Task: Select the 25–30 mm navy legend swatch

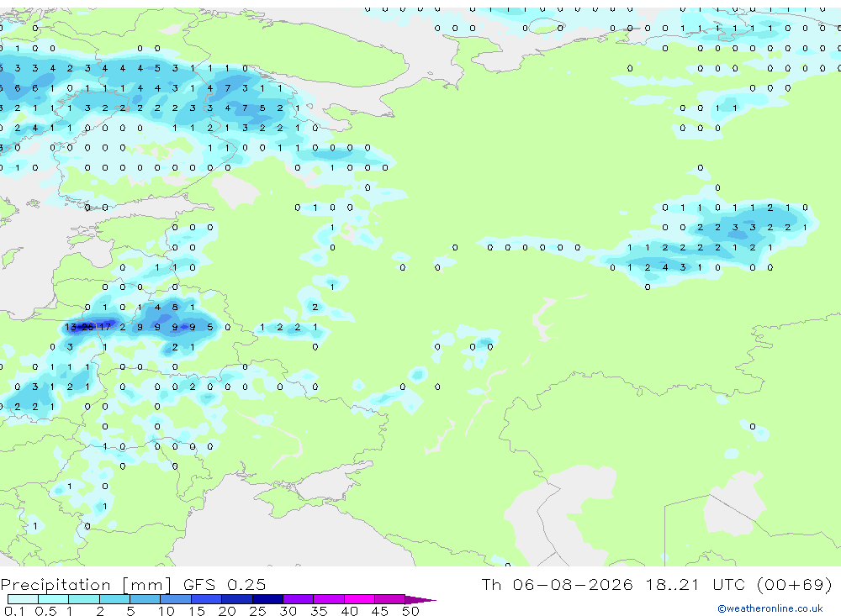Action: (x=267, y=599)
